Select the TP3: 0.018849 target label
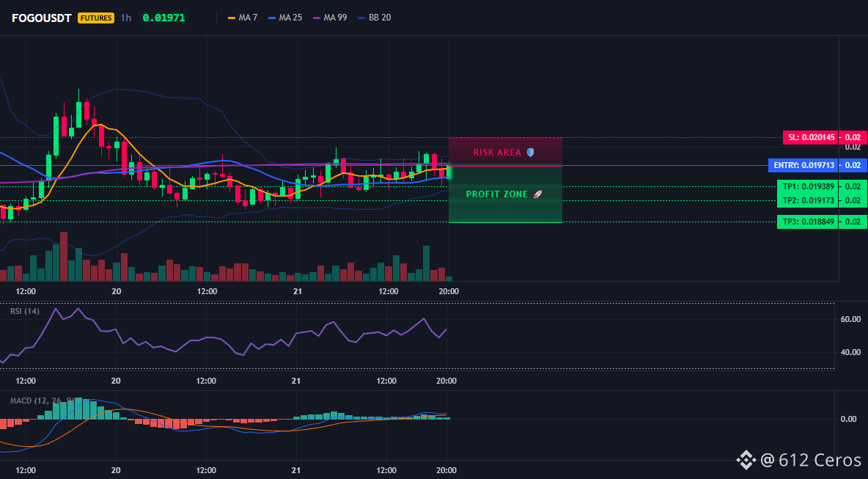 pos(808,222)
